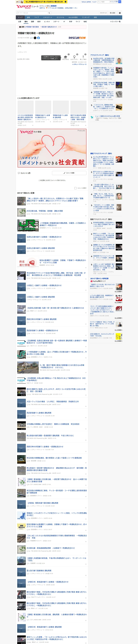Open ranking item 1 NHK党の立花氏
Image resolution: width=138 pixels, height=644 pixels.
(104, 60)
